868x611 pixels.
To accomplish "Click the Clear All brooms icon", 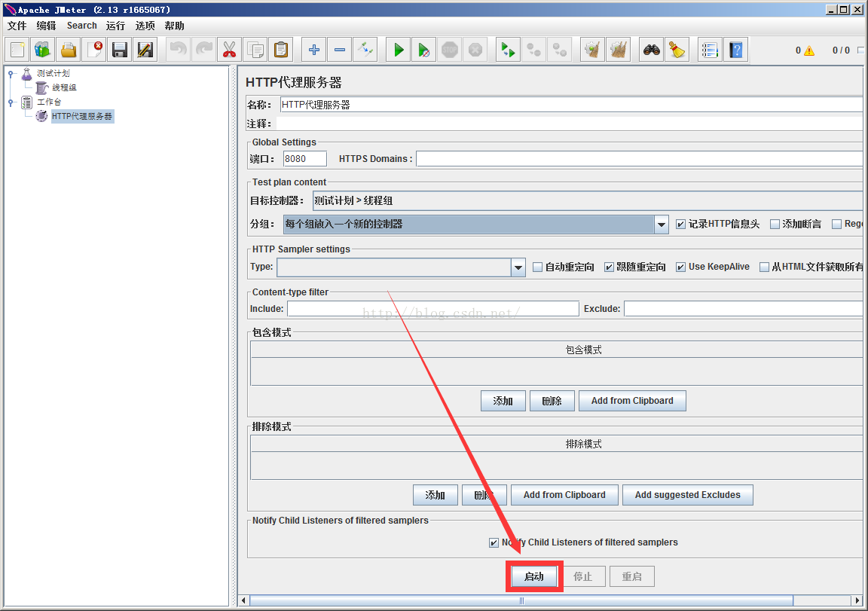I will coord(619,50).
